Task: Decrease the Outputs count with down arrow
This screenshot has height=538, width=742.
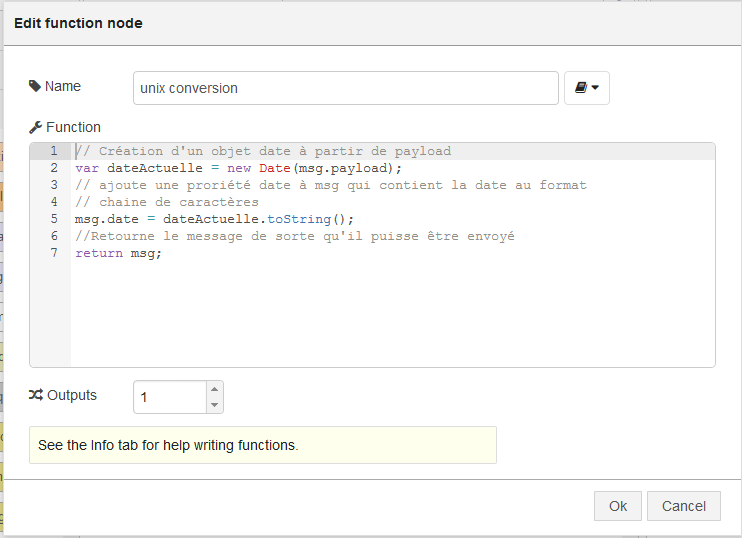Action: (214, 405)
